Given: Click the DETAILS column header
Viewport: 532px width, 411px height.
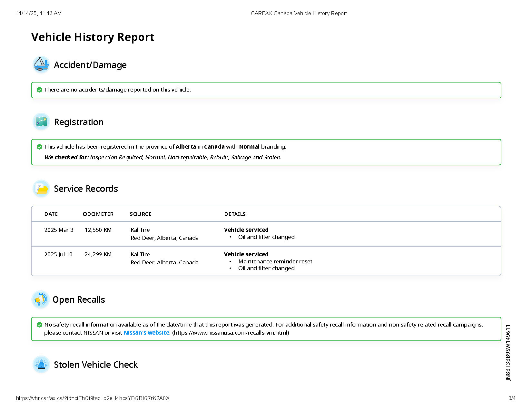Looking at the screenshot, I should coord(235,214).
